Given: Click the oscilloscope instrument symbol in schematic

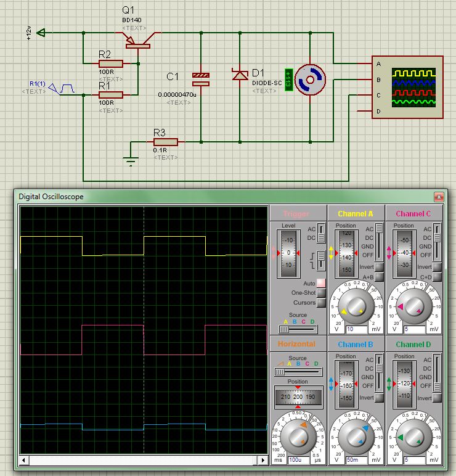Looking at the screenshot, I should pyautogui.click(x=407, y=87).
